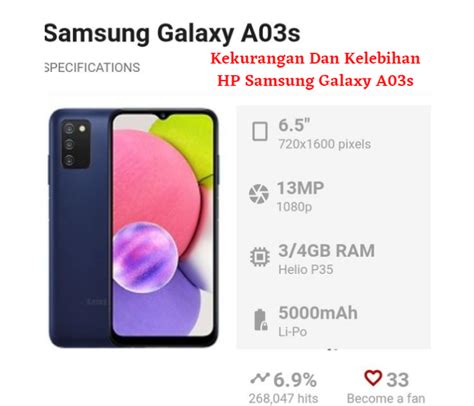Select the 13MP camera spec
The width and height of the screenshot is (474, 406).
point(301,197)
